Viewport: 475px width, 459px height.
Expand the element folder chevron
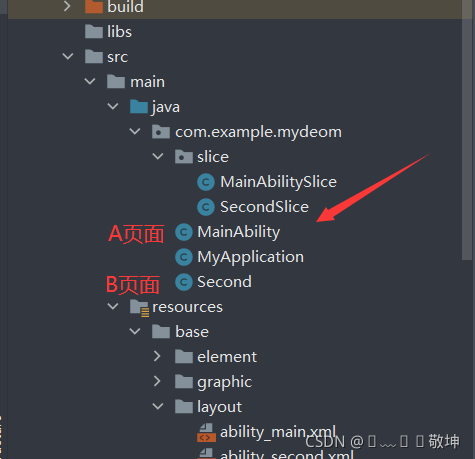[x=157, y=356]
